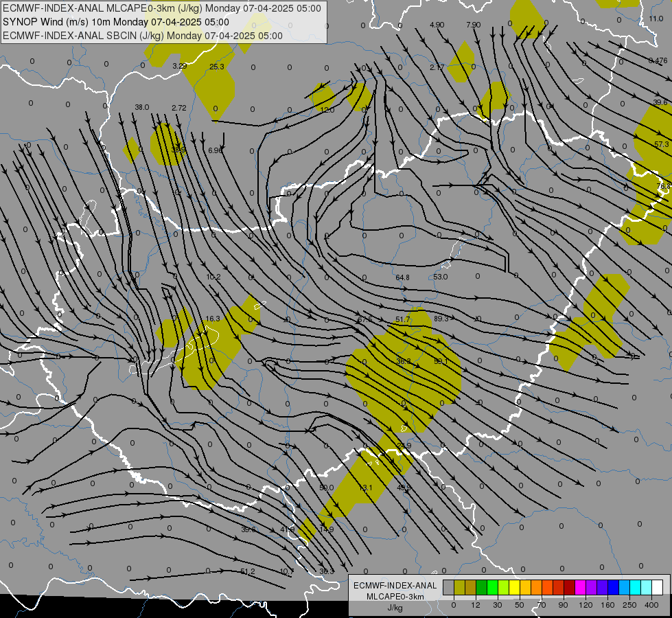Click the map value 51.2
The width and height of the screenshot is (672, 618).
pyautogui.click(x=248, y=572)
